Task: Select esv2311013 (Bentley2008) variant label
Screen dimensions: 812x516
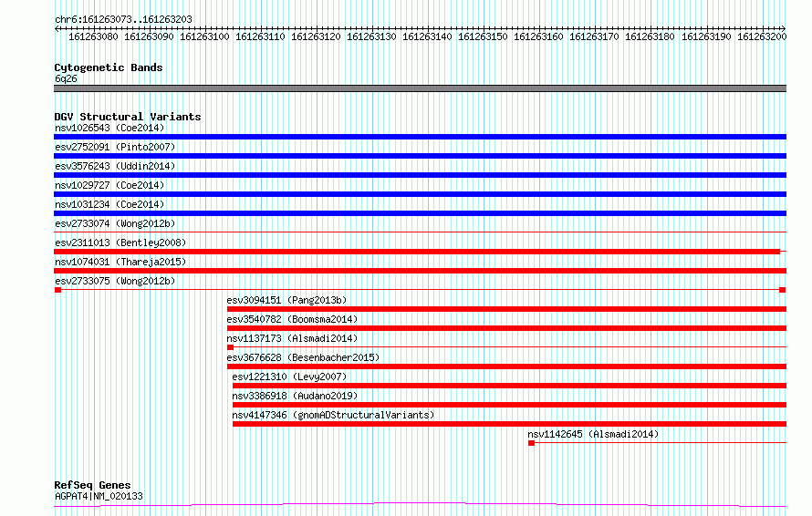Action: [x=120, y=243]
